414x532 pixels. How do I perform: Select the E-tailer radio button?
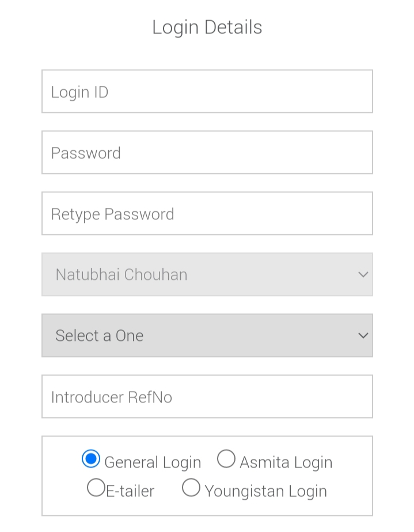pyautogui.click(x=96, y=488)
